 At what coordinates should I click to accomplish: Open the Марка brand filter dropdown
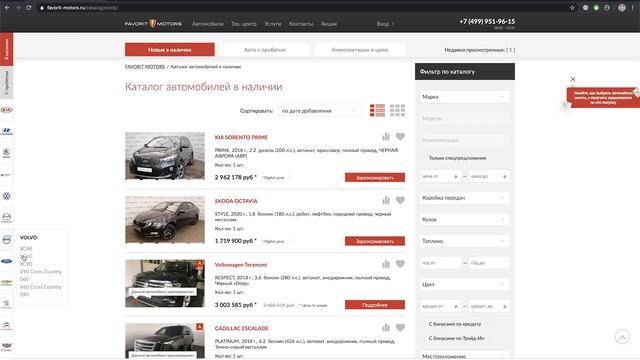click(x=464, y=97)
